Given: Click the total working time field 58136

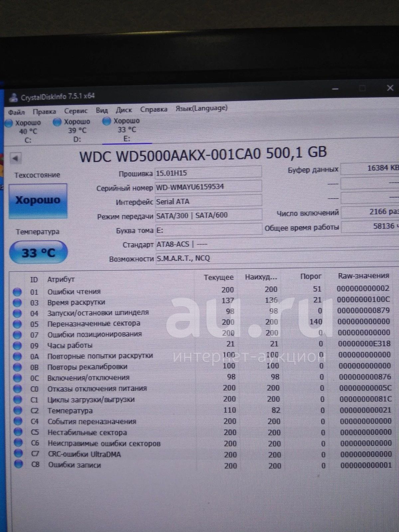Looking at the screenshot, I should (x=370, y=226).
